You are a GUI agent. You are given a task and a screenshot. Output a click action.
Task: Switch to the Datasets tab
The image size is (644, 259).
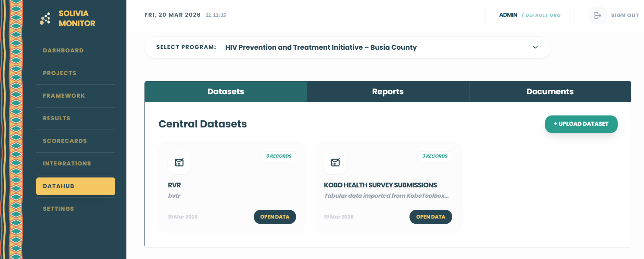click(x=226, y=91)
